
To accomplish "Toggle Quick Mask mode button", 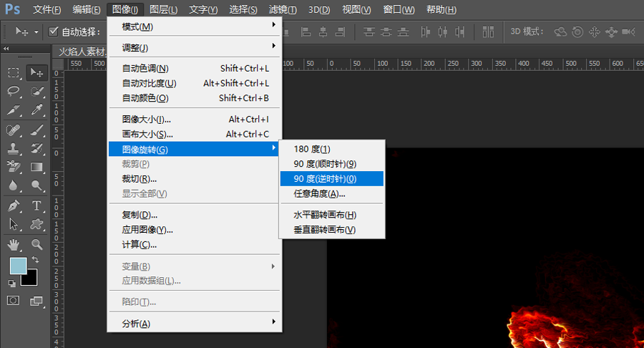I will pyautogui.click(x=14, y=300).
